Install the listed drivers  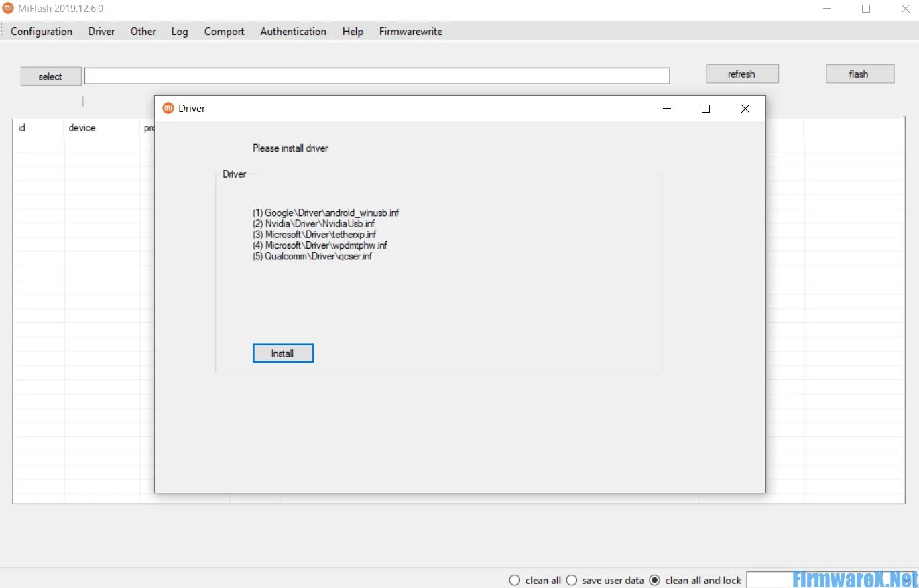pyautogui.click(x=283, y=353)
